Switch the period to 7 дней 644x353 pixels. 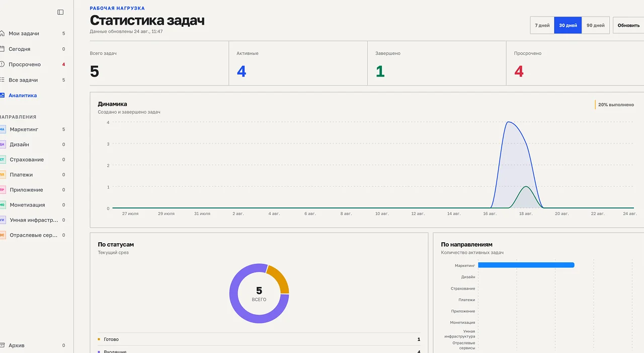click(x=542, y=25)
